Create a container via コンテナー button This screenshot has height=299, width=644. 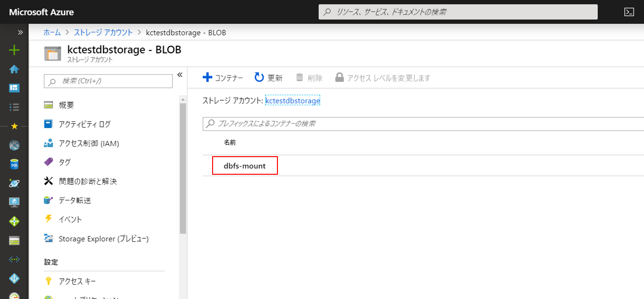222,77
